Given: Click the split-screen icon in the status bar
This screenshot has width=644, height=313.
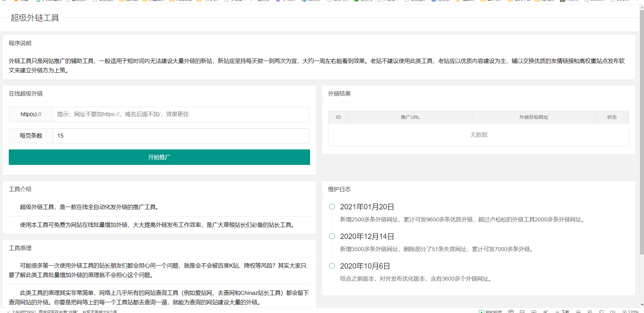Looking at the screenshot, I should 601,311.
